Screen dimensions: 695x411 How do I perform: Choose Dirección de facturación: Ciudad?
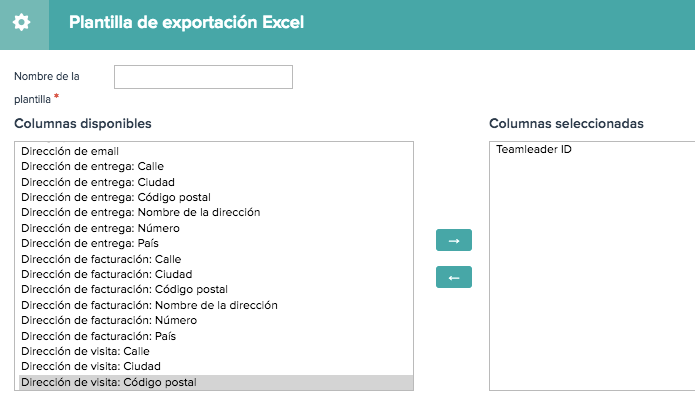coord(216,274)
